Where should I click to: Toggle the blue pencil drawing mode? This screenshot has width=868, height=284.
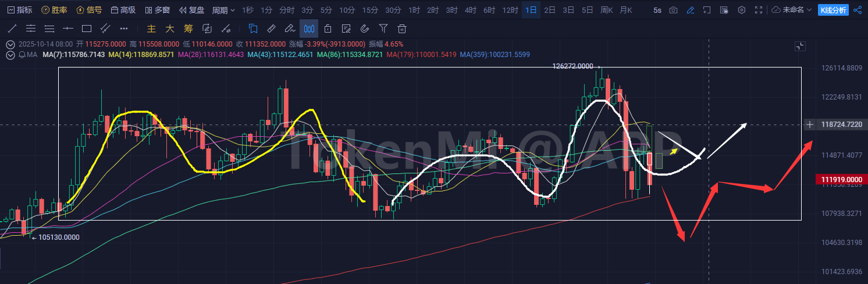point(690,10)
